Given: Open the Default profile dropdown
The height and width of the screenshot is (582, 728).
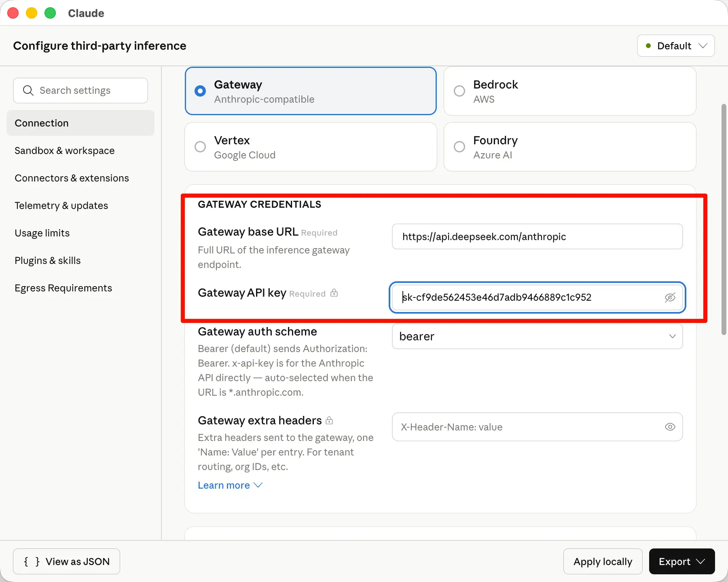Looking at the screenshot, I should point(676,46).
